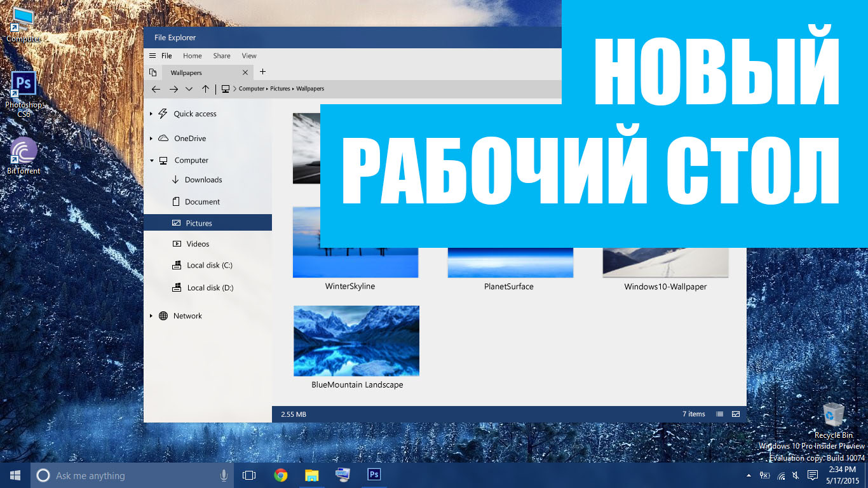Click the Windows Start button
This screenshot has height=488, width=868.
[x=15, y=475]
